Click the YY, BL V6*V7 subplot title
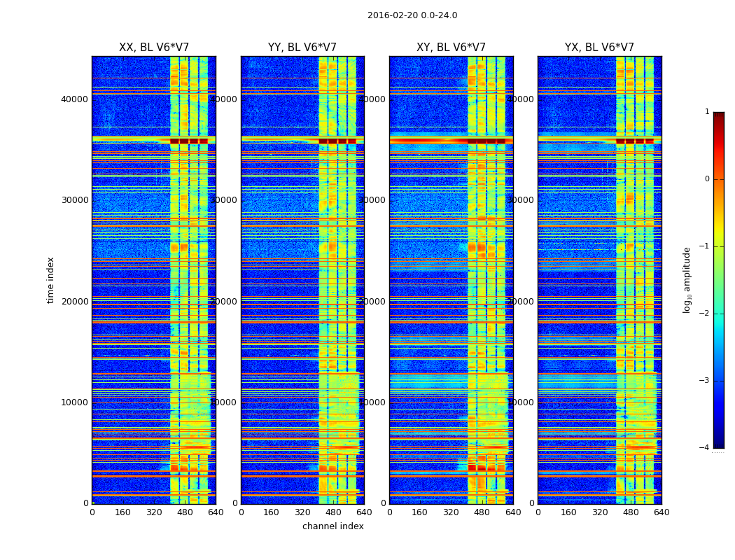This screenshot has width=735, height=560. click(302, 48)
